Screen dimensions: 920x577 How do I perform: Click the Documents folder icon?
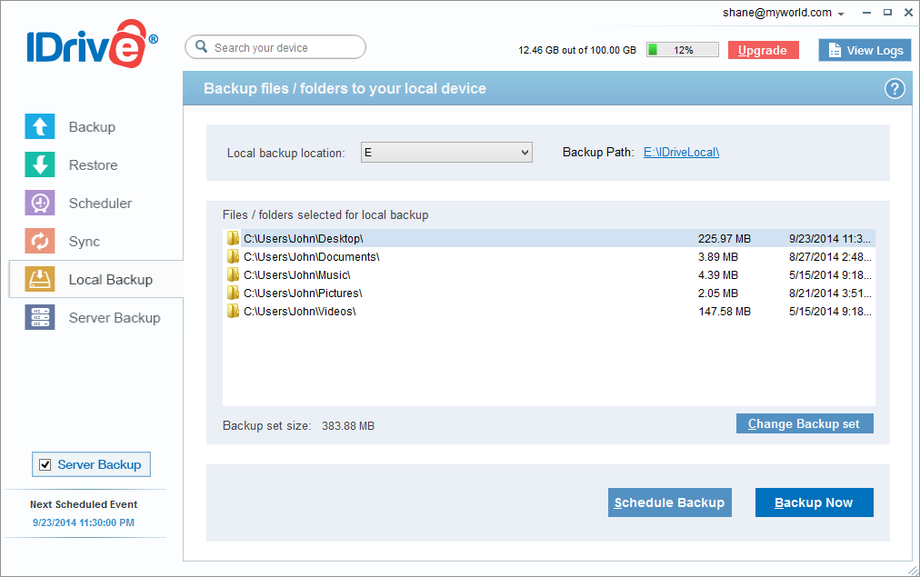[233, 257]
